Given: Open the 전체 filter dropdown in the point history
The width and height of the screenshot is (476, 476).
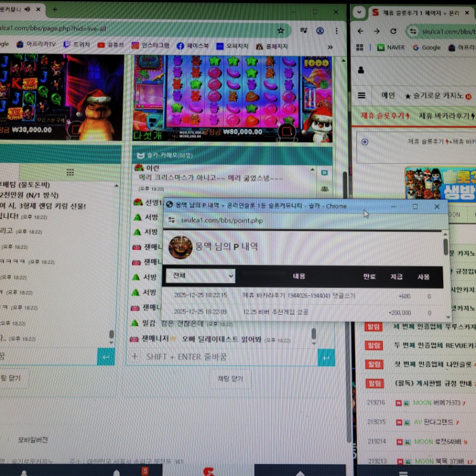Looking at the screenshot, I should [x=202, y=276].
